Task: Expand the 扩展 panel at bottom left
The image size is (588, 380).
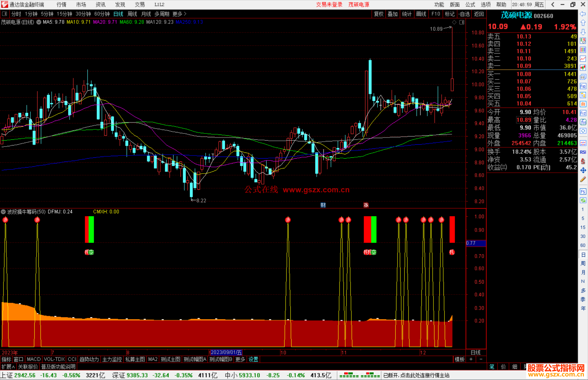Action: coord(8,367)
